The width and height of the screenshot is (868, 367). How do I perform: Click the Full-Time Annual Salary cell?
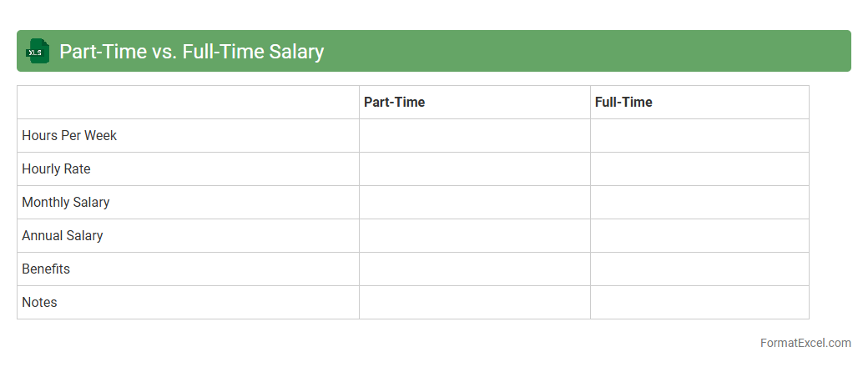[699, 235]
